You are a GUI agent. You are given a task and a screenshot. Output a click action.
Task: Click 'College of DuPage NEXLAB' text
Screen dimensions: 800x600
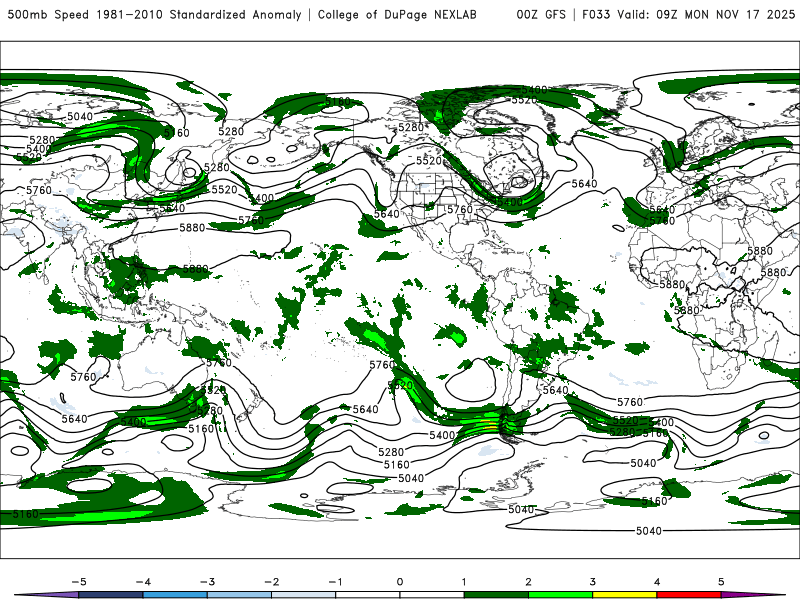pos(397,14)
